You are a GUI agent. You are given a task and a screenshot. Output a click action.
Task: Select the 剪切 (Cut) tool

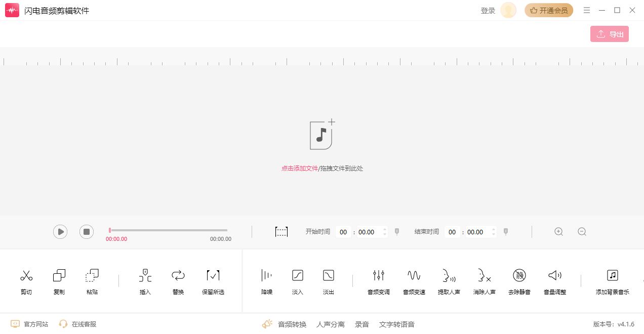click(x=26, y=280)
